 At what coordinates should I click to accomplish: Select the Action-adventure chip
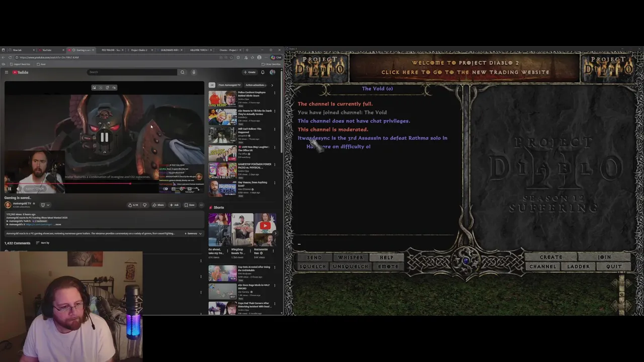[256, 85]
